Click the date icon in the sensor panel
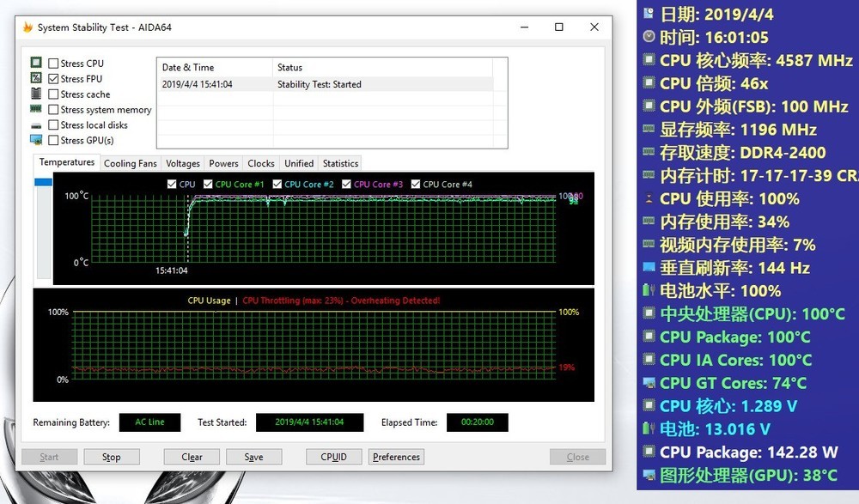This screenshot has height=504, width=859. coord(649,13)
